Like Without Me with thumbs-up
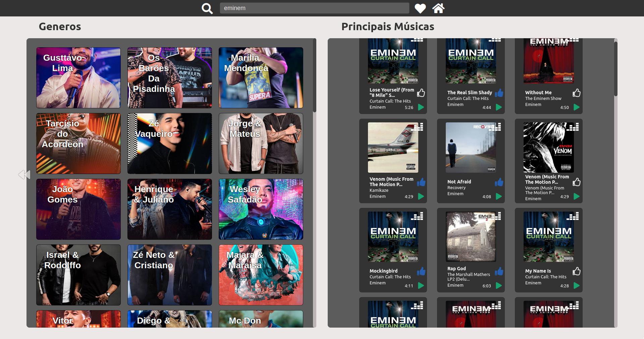Screen dimensions: 644x339 (x=577, y=93)
